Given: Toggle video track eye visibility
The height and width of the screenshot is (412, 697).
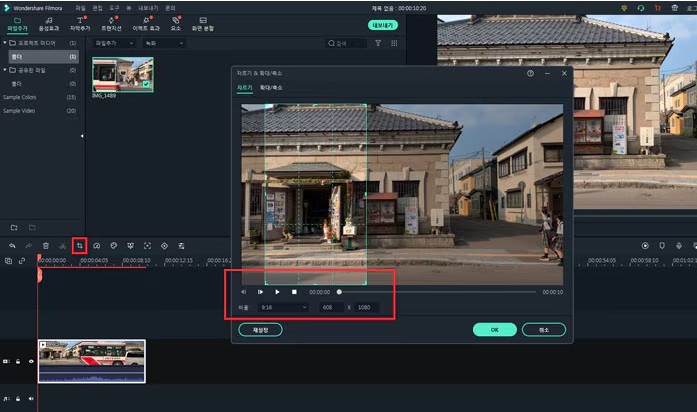Looking at the screenshot, I should [x=31, y=361].
